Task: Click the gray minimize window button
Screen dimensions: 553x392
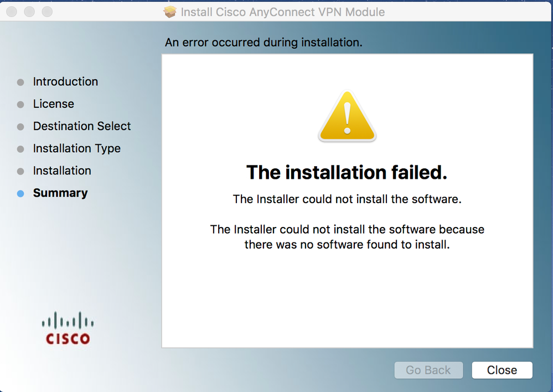Action: pos(29,12)
